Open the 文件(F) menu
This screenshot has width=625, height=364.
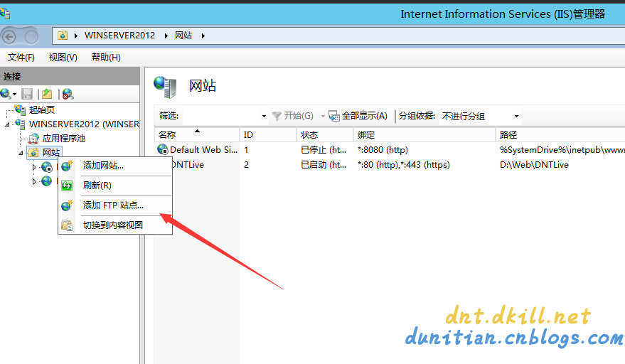point(21,58)
